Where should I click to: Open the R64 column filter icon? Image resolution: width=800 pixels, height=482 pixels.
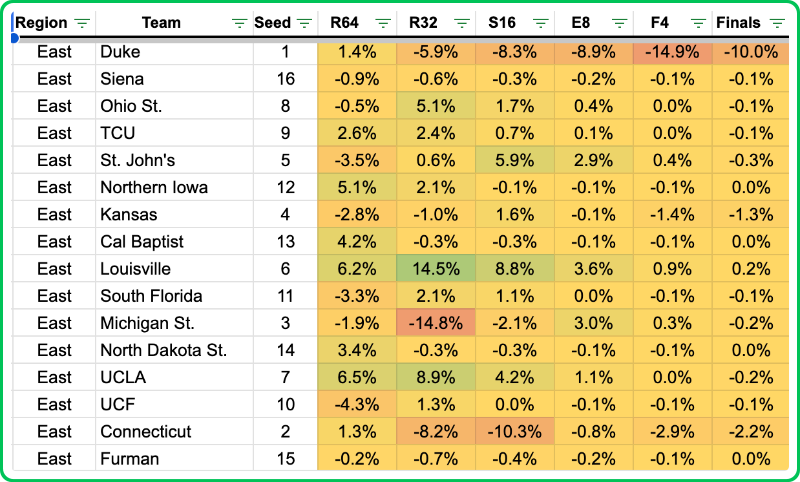[382, 23]
